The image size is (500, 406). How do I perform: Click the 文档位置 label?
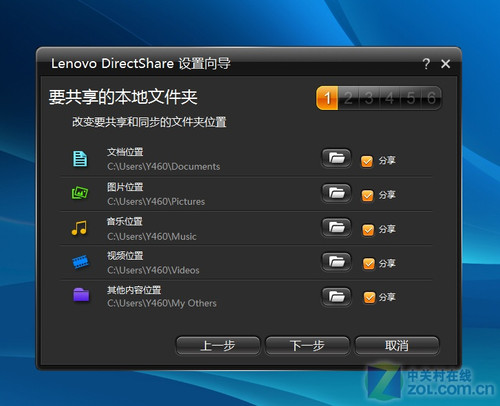click(x=125, y=152)
